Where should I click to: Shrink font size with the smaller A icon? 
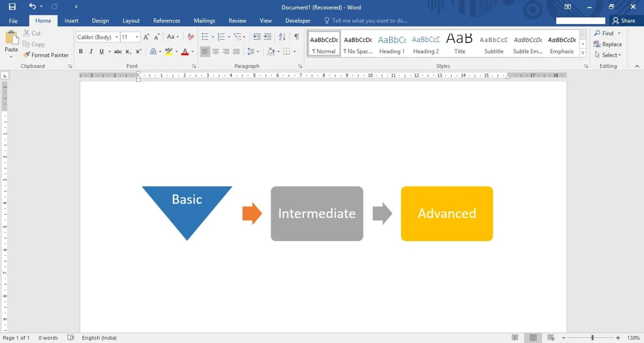[x=157, y=37]
